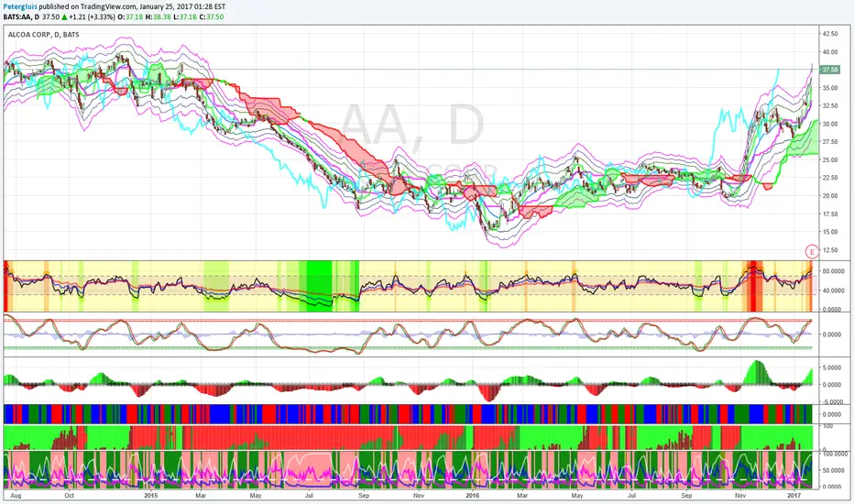Screen dimensions: 854x504
Task: Click the high value H:38.38
Action: pyautogui.click(x=158, y=16)
